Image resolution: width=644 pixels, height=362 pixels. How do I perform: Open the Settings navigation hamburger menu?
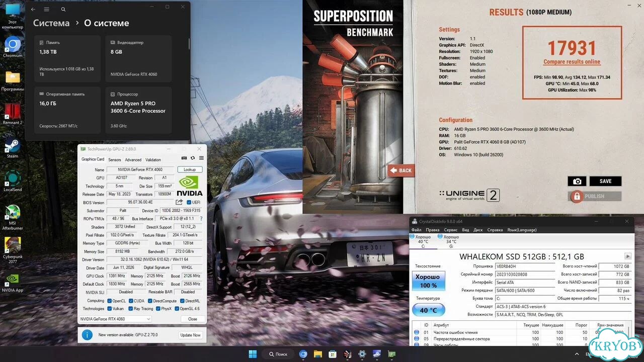point(47,9)
